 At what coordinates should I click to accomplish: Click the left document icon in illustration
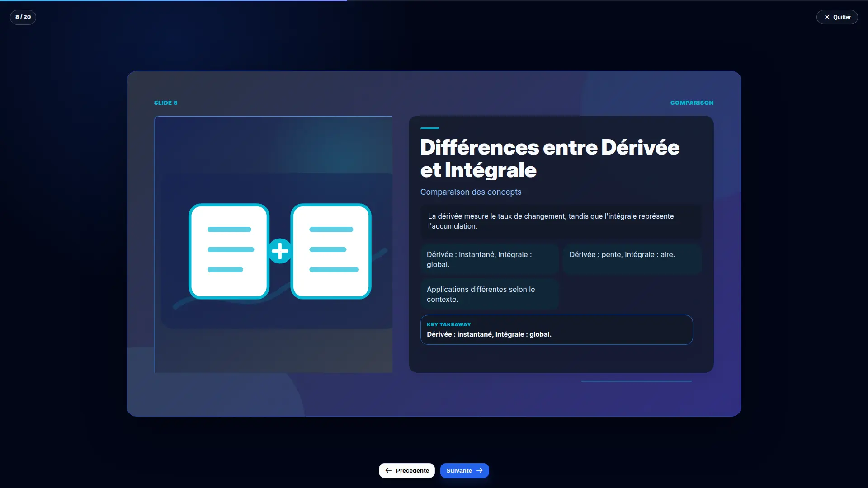229,251
